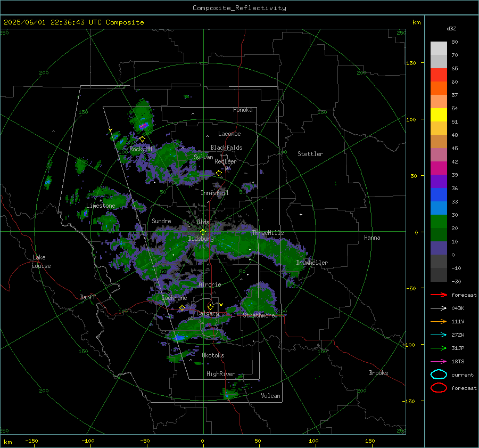Click the magenta 18TS arrow icon
479x448 pixels.
pyautogui.click(x=439, y=362)
